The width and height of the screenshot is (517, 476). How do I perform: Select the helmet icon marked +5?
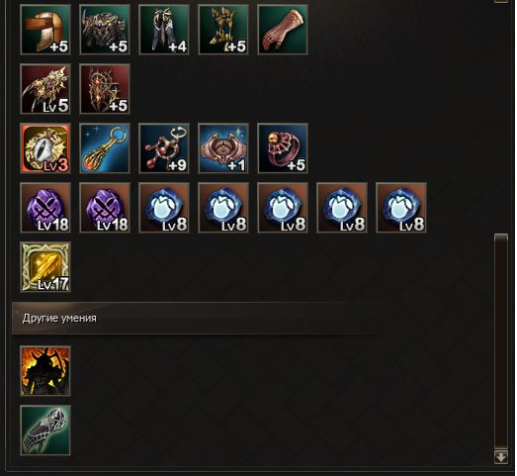coord(45,30)
